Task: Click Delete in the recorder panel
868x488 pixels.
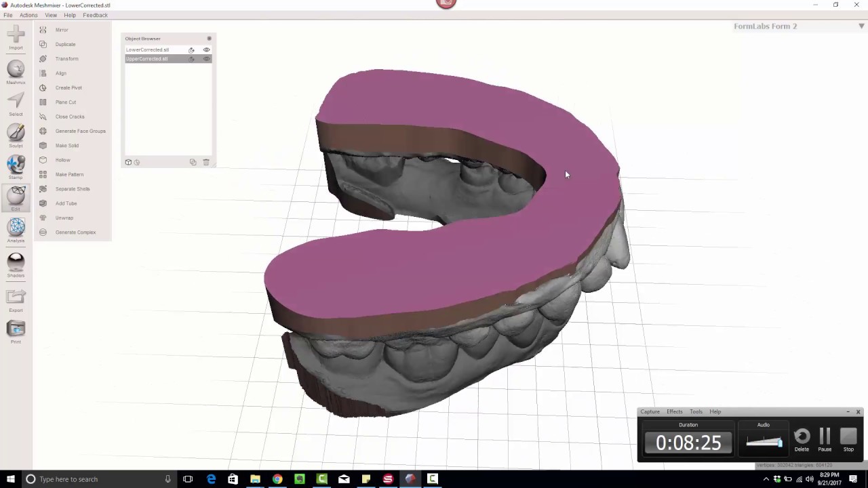Action: [802, 440]
